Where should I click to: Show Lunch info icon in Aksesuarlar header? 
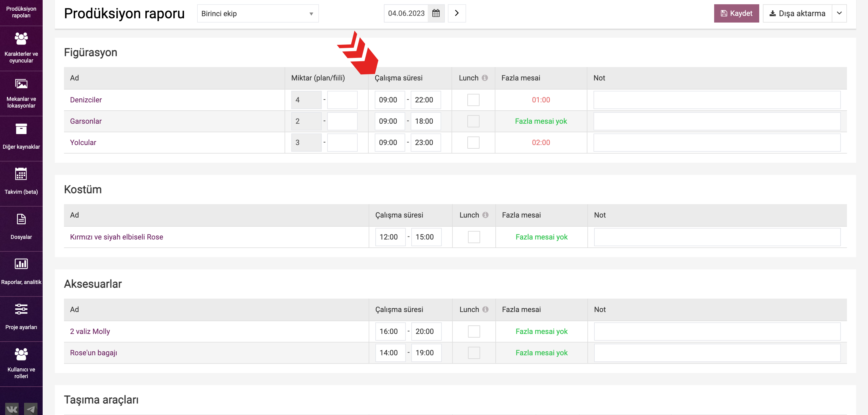(x=485, y=310)
